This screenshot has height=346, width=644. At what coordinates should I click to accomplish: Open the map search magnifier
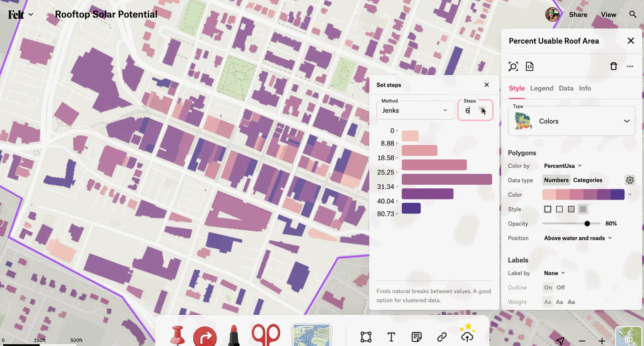(633, 15)
